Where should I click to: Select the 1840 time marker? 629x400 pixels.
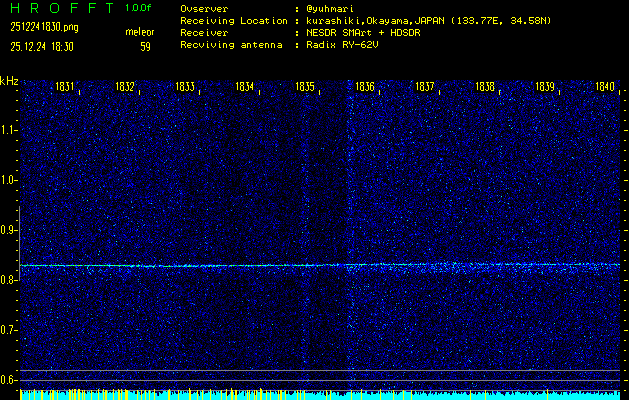pyautogui.click(x=604, y=88)
